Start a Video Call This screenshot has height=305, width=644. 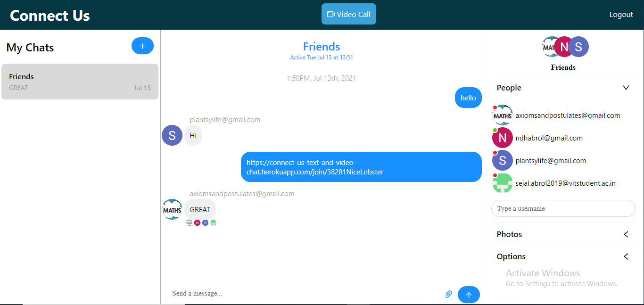coord(349,14)
